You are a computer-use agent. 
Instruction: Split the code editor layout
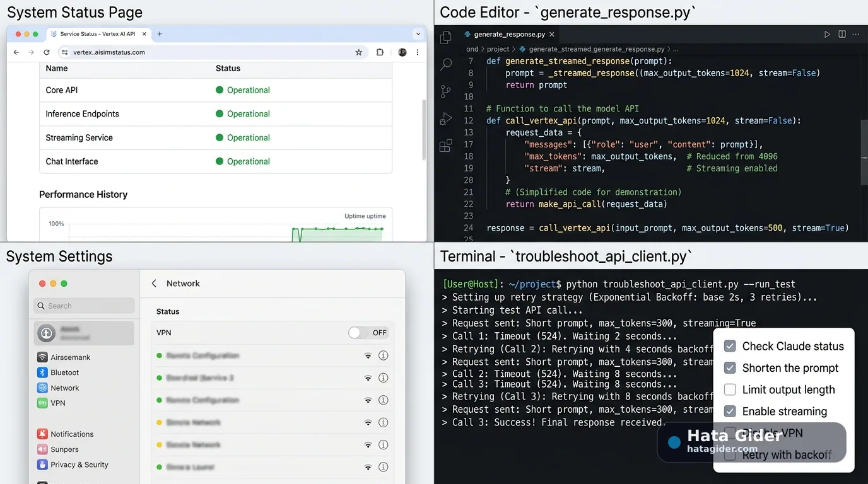tap(842, 35)
